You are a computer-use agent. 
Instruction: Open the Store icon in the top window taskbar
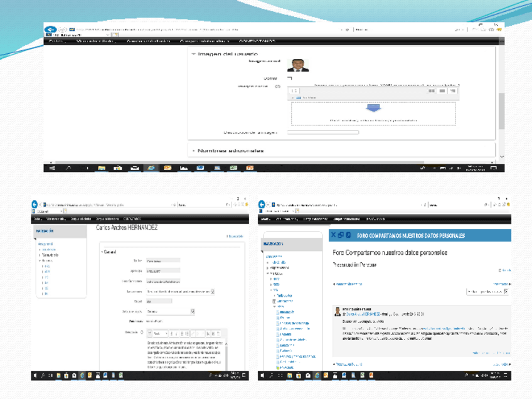pos(118,168)
